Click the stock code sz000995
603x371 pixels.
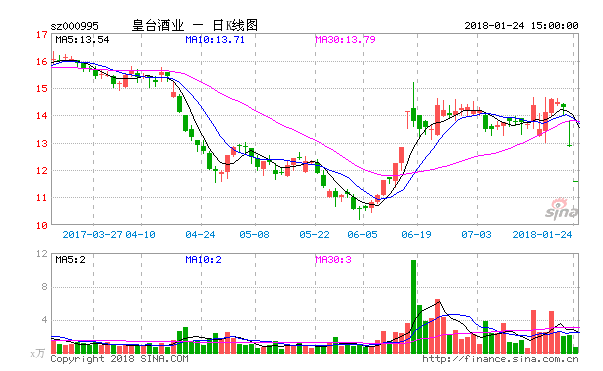(x=75, y=26)
